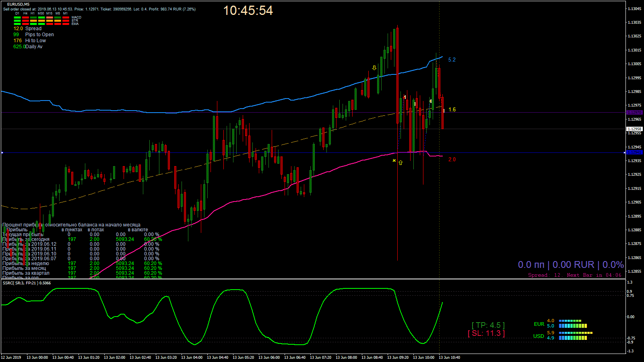Click the red 2.0 lower band value
Screen dimensions: 644x362
pos(452,160)
